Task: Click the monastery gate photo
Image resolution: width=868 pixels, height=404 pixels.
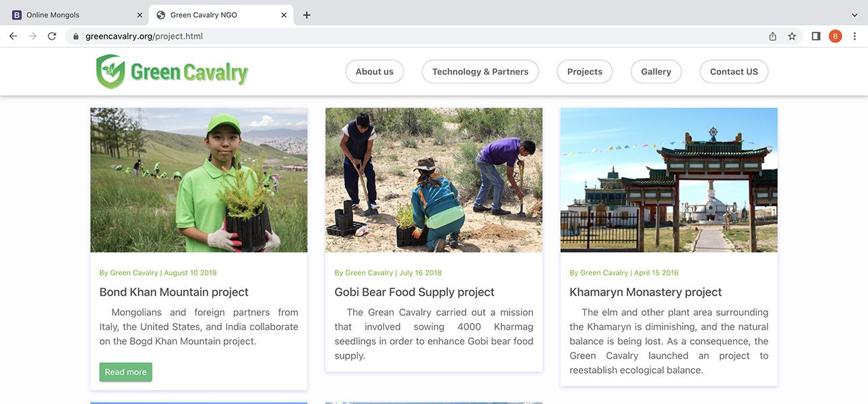Action: 669,180
